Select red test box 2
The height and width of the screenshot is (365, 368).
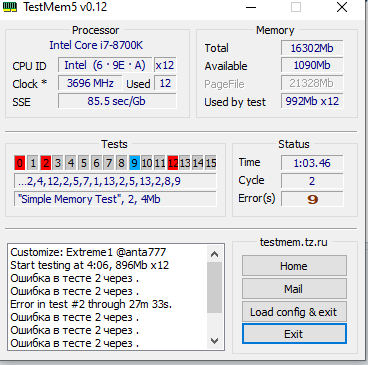coord(46,163)
